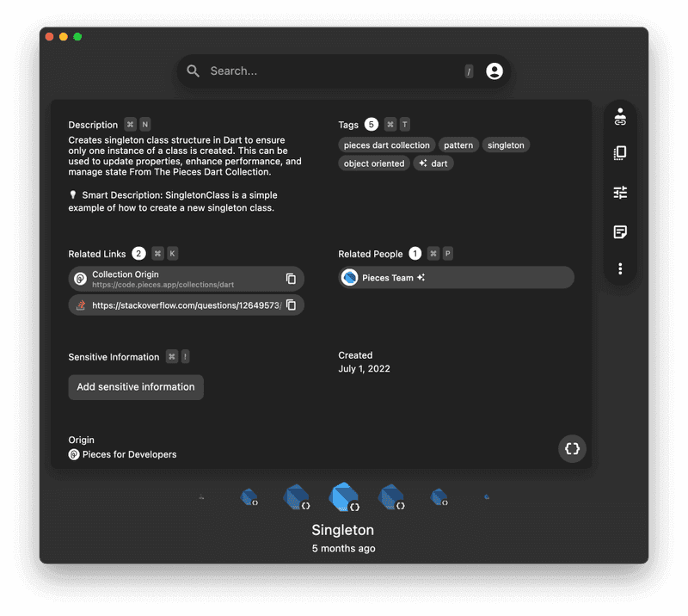This screenshot has width=688, height=616.
Task: Click the July 1, 2022 created date
Action: (364, 369)
